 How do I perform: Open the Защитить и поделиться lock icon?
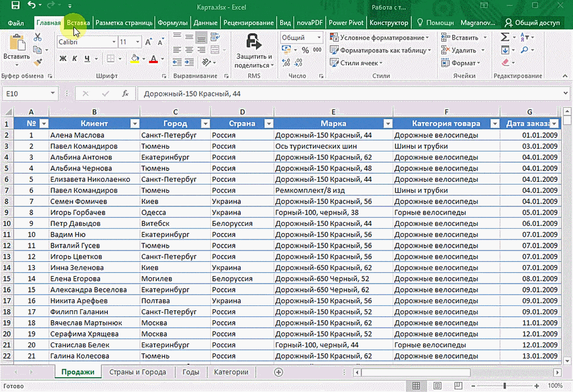click(x=253, y=42)
